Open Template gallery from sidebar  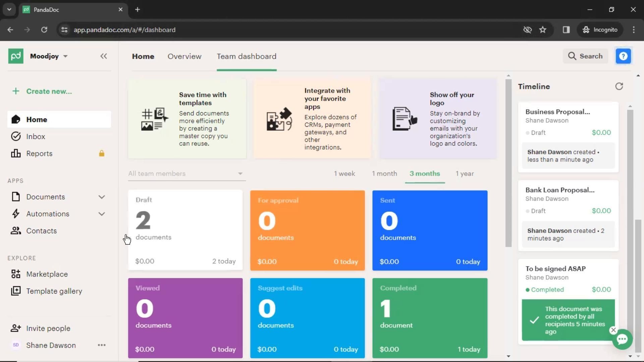coord(54,291)
